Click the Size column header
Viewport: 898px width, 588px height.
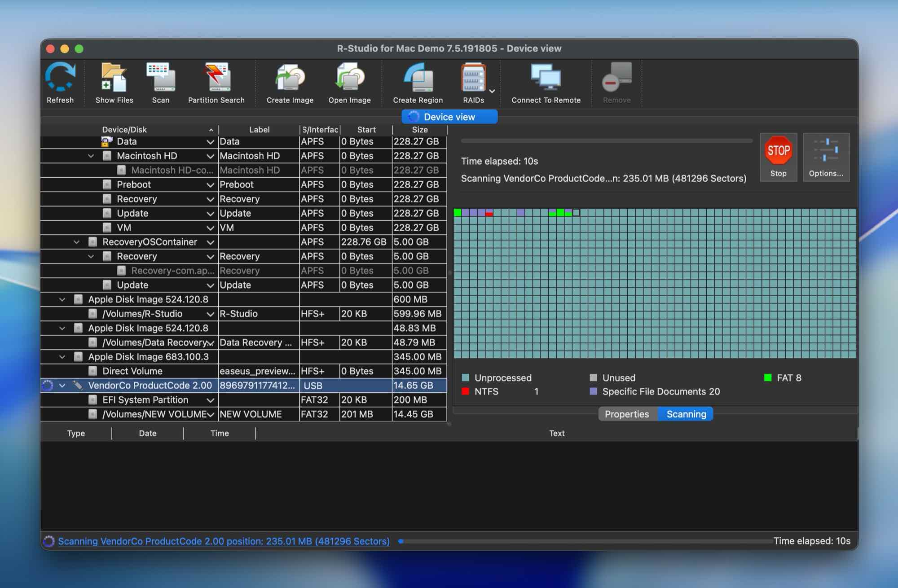coord(420,130)
